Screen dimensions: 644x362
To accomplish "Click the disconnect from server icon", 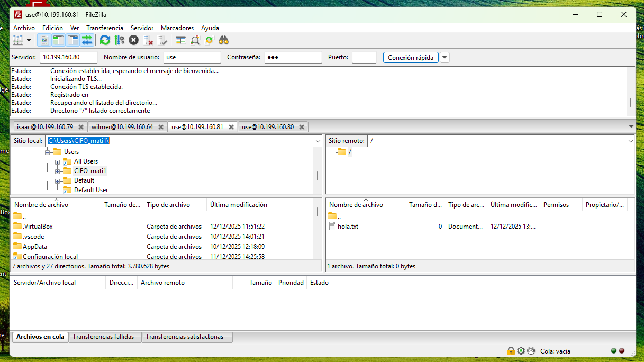I will click(x=149, y=40).
